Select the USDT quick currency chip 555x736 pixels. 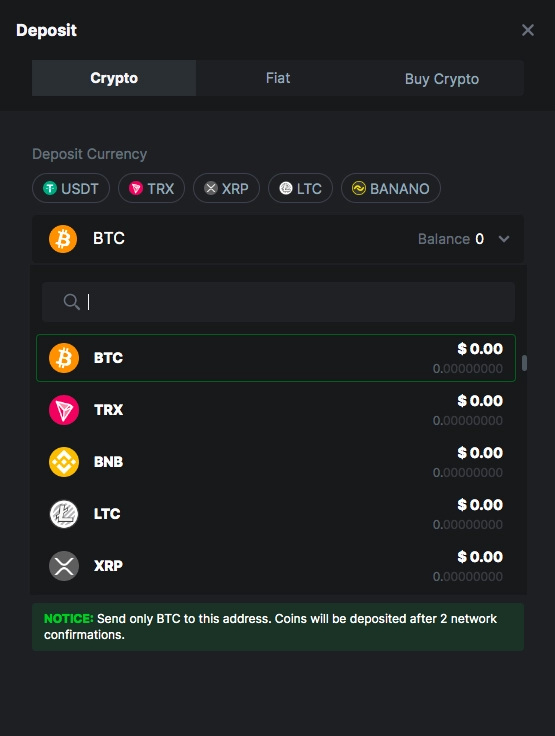[x=71, y=188]
